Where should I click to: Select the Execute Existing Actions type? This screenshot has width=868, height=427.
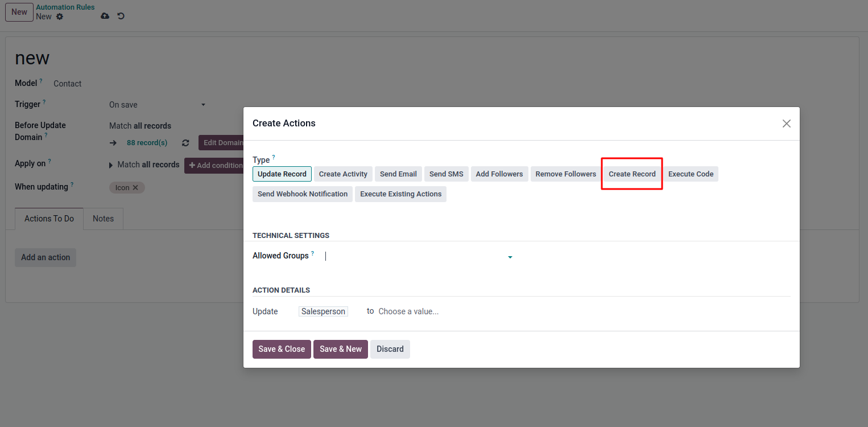[x=401, y=194]
